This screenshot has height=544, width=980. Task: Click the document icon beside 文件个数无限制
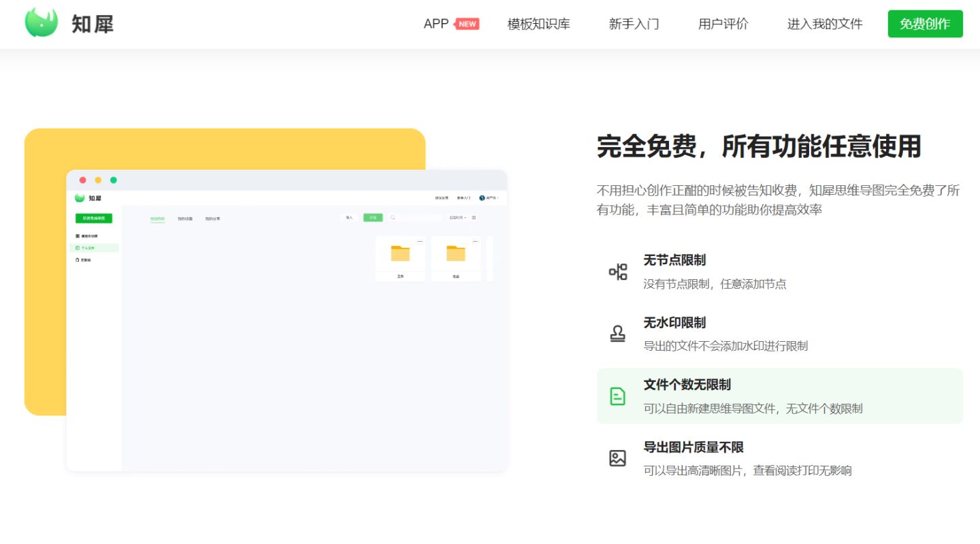(617, 396)
